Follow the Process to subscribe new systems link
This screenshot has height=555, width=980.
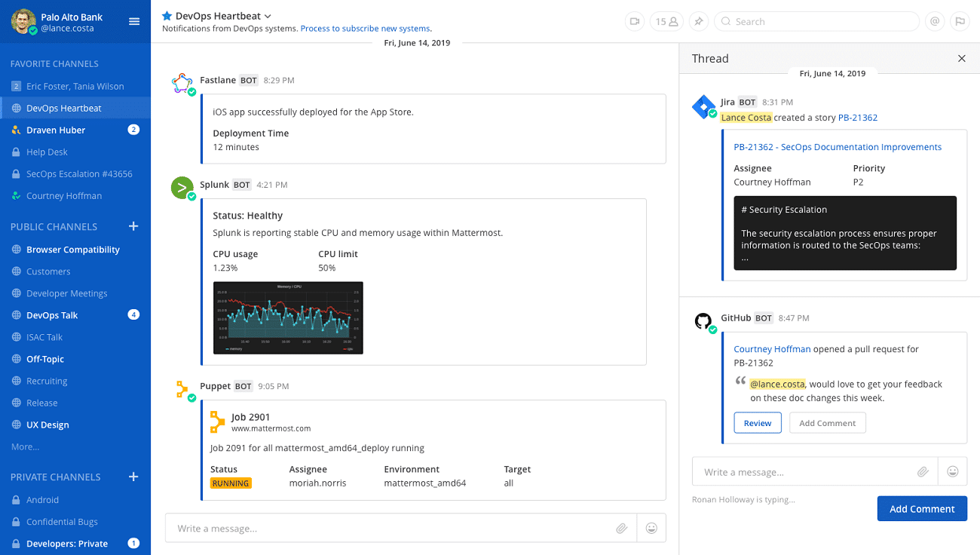click(x=365, y=28)
